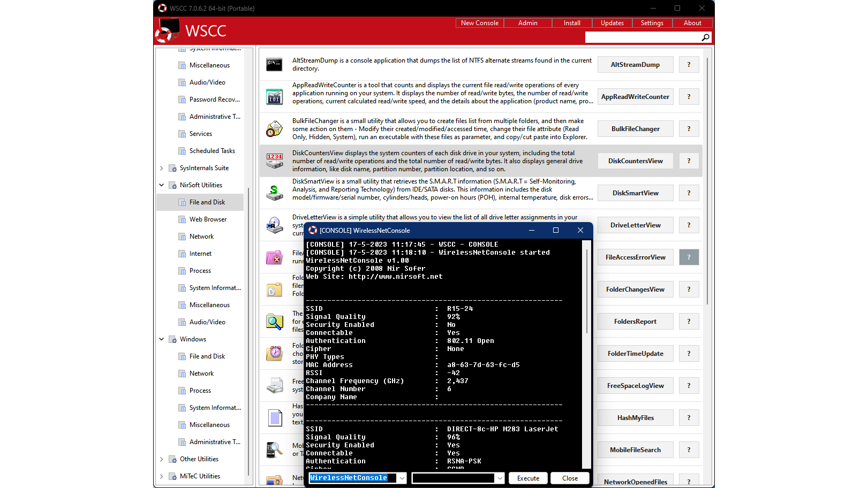Click the BulkFileChanger tool icon

(274, 129)
